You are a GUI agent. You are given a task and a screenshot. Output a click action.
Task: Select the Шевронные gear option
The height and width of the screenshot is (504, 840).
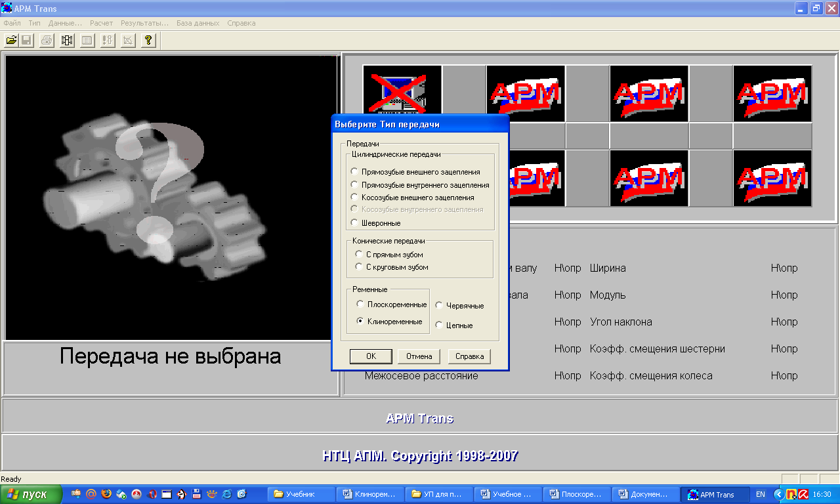pos(355,223)
